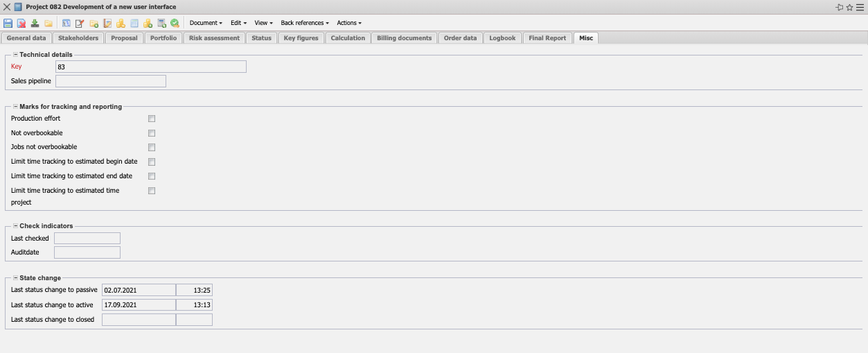Click the passive status time 13:25
The height and width of the screenshot is (353, 868).
tap(195, 290)
